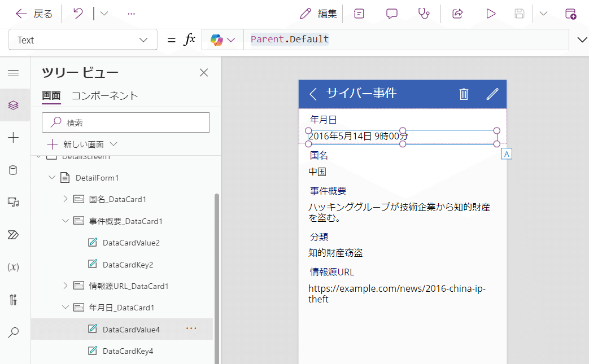Click the pencil edit icon in app header
589x364 pixels.
pos(492,94)
